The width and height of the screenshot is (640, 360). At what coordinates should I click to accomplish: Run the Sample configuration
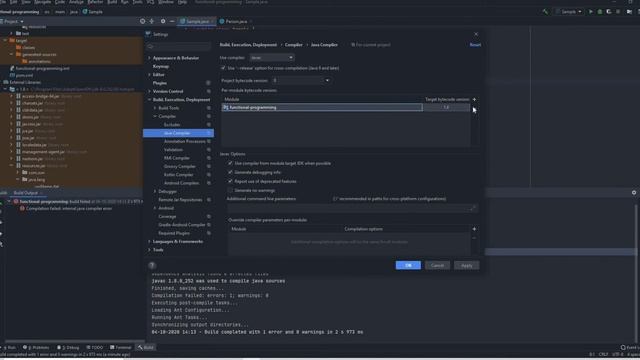click(591, 12)
